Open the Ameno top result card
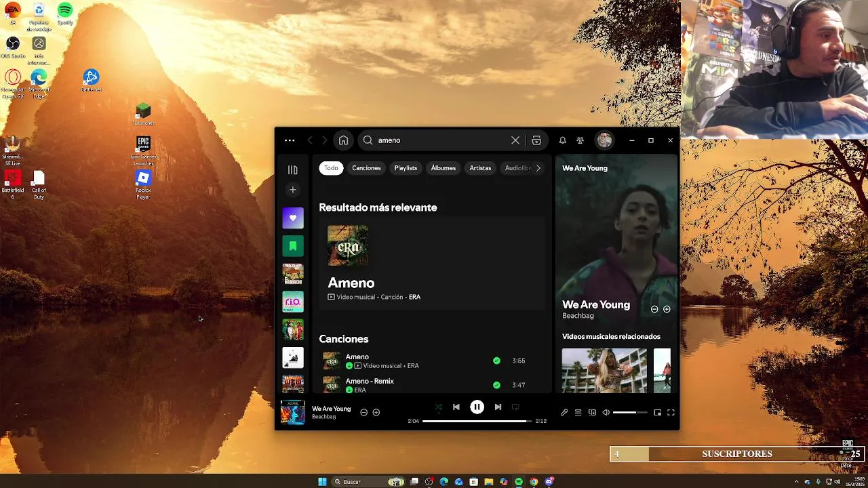The width and height of the screenshot is (868, 488). coord(432,264)
